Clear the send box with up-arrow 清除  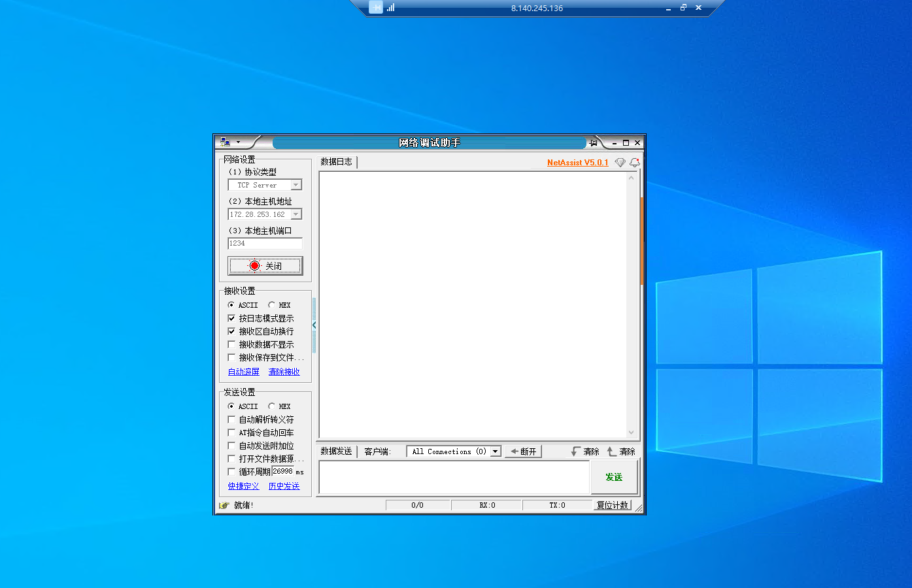pos(621,451)
